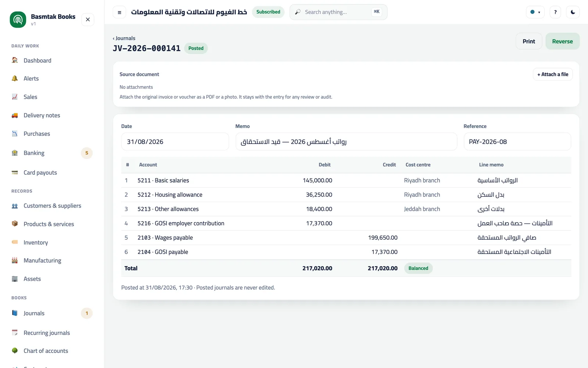Image resolution: width=588 pixels, height=368 pixels.
Task: Click the Journals badge showing 1
Action: (87, 313)
